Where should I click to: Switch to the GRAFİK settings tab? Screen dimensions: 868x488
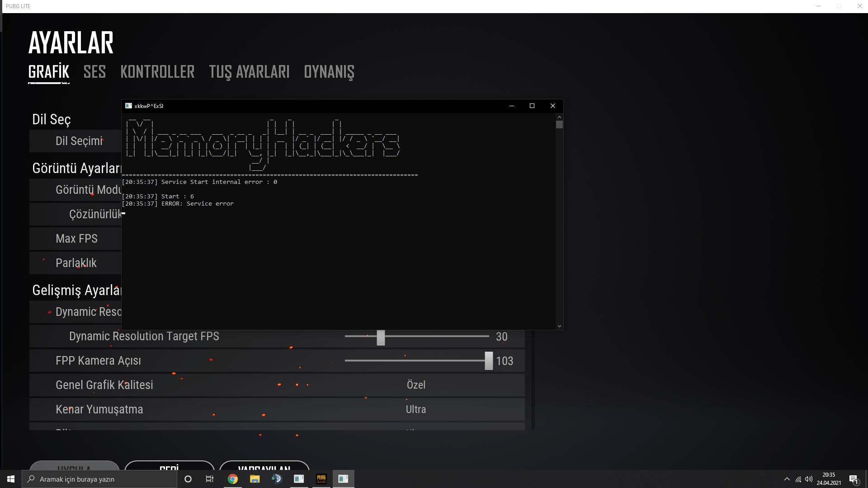(x=49, y=72)
